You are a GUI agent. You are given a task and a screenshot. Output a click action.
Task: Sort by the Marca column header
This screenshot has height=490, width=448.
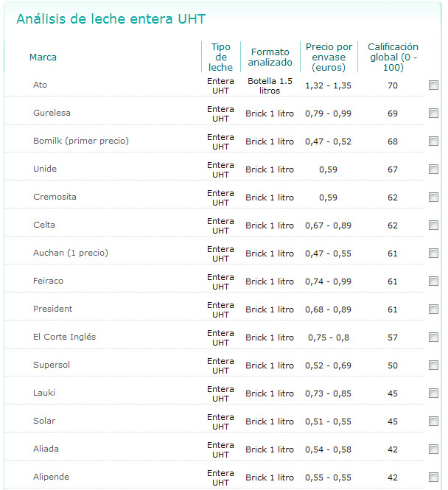43,57
